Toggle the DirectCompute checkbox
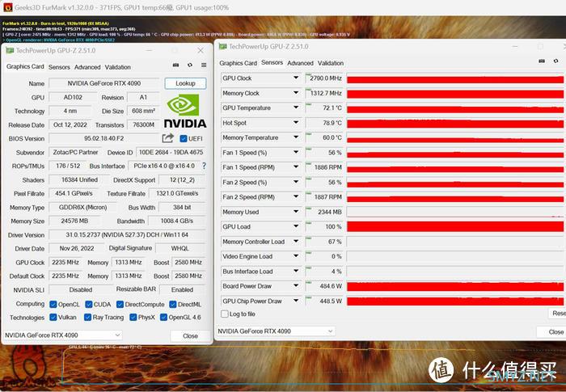This screenshot has height=392, width=566. pos(120,304)
